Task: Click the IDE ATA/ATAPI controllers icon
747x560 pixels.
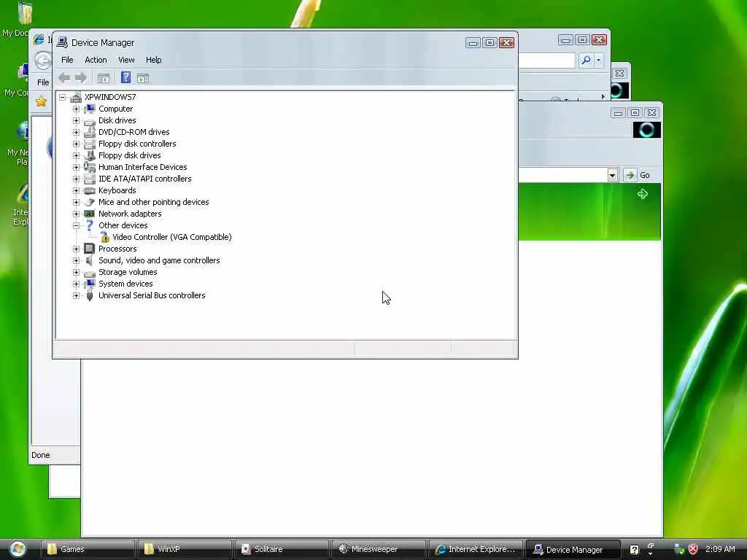Action: (x=90, y=179)
